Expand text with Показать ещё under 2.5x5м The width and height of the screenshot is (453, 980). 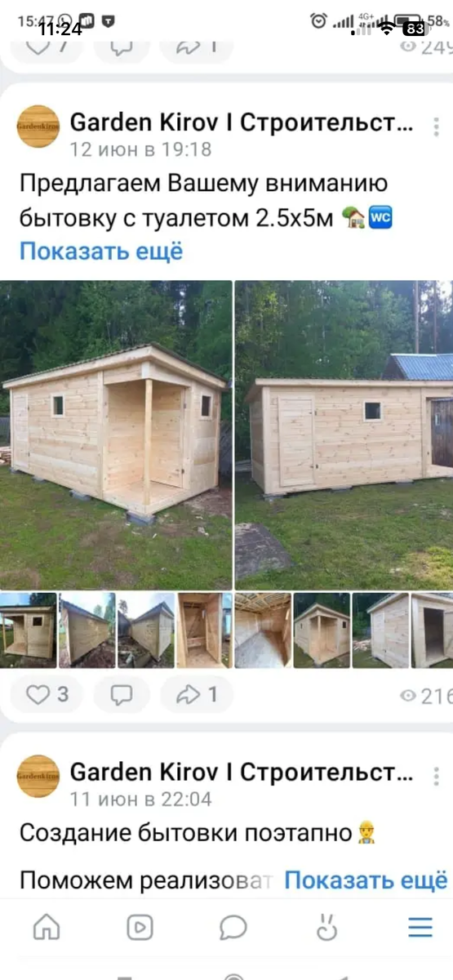101,252
